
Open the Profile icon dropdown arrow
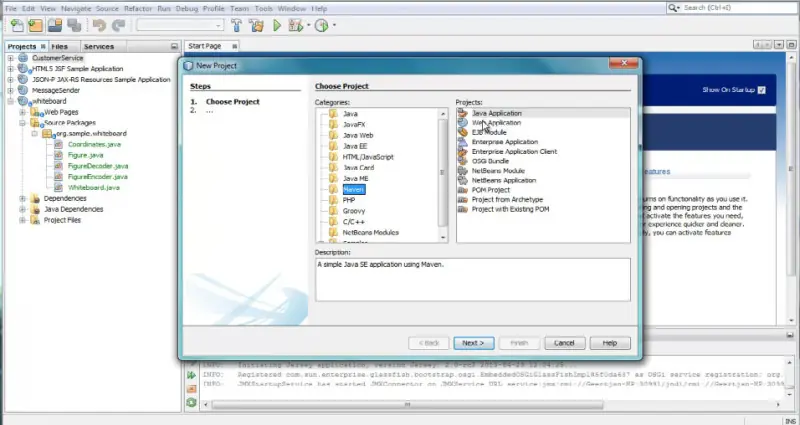click(x=334, y=25)
